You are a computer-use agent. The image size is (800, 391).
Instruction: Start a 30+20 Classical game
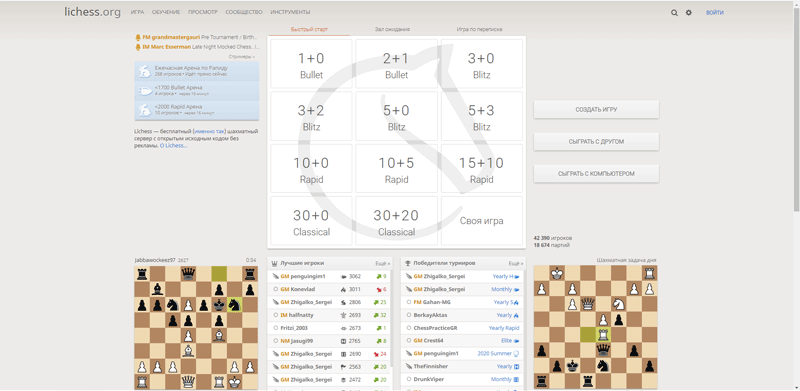click(396, 221)
